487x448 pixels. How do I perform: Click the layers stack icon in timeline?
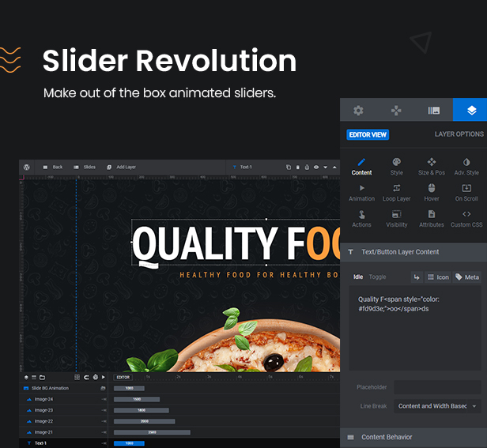pyautogui.click(x=26, y=377)
